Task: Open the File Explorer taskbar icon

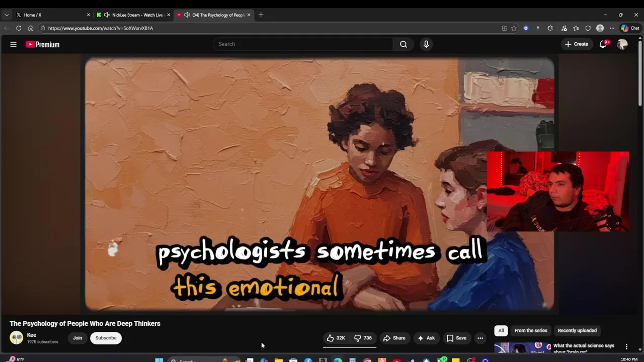Action: click(x=278, y=360)
